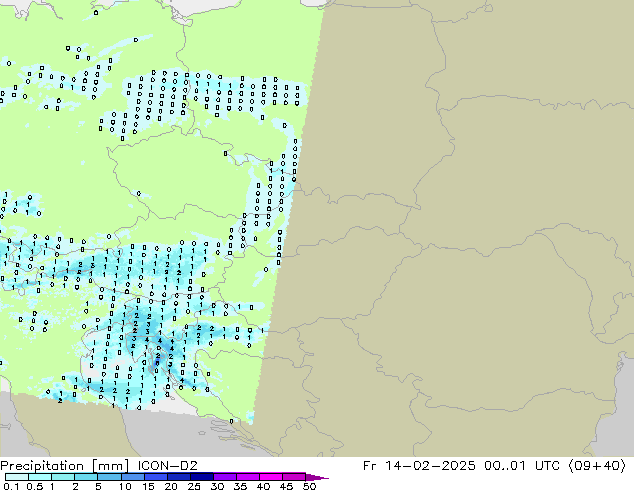634x490 pixels.
Task: Click the '(09+40)' forecast run text
Action: click(x=597, y=466)
